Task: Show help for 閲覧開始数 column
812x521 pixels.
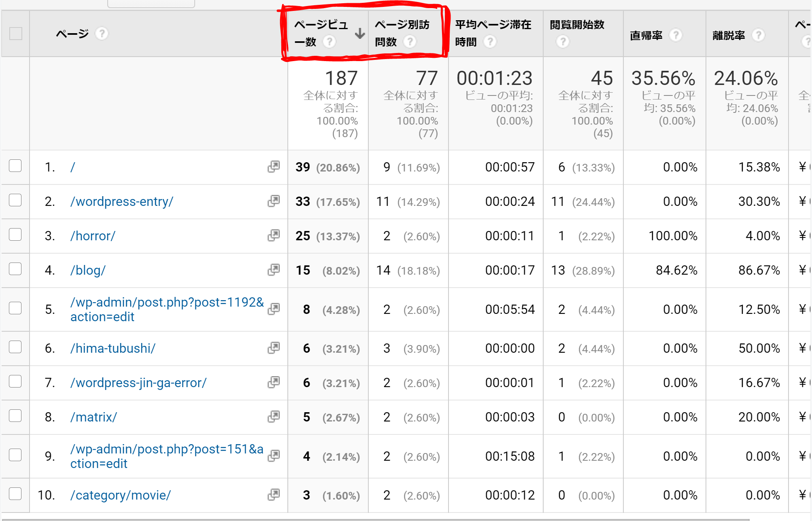Action: coord(563,42)
